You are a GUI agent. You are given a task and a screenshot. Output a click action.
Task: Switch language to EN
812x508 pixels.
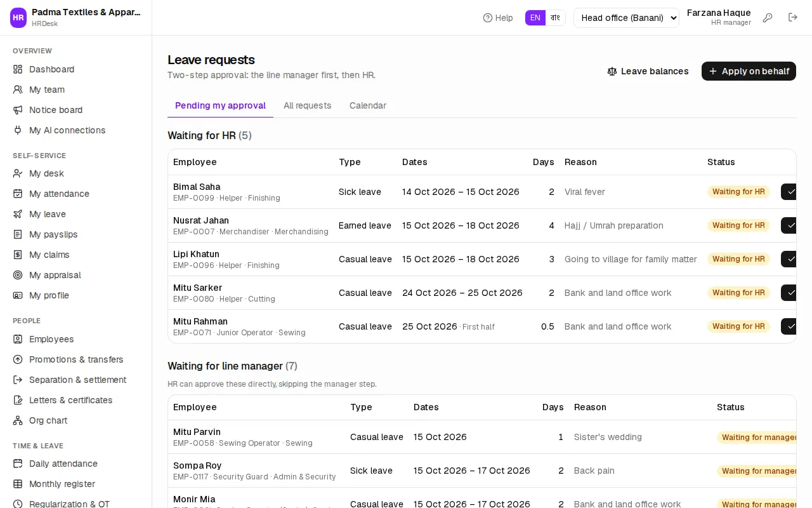tap(535, 18)
